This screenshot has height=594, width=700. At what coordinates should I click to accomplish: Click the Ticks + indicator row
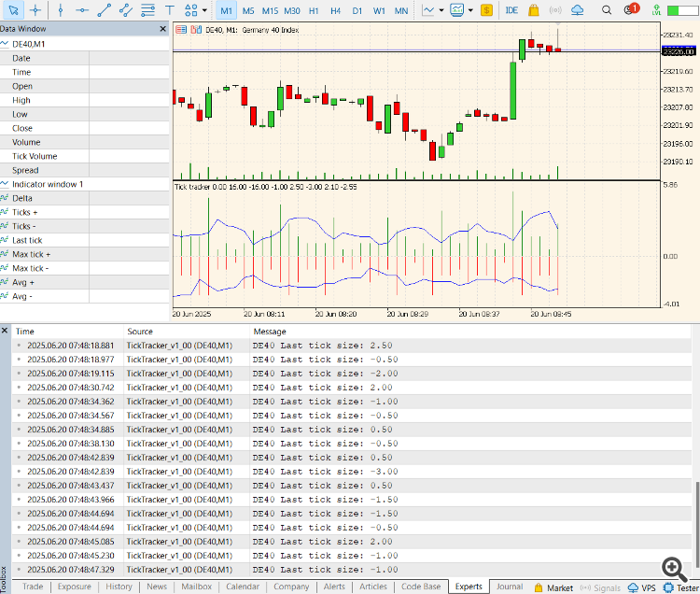tap(84, 212)
